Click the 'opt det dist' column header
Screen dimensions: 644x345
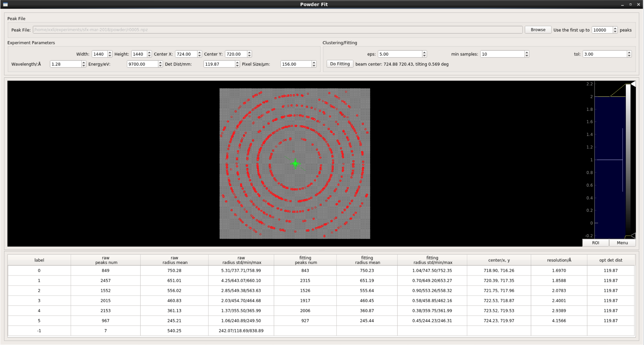pos(611,260)
